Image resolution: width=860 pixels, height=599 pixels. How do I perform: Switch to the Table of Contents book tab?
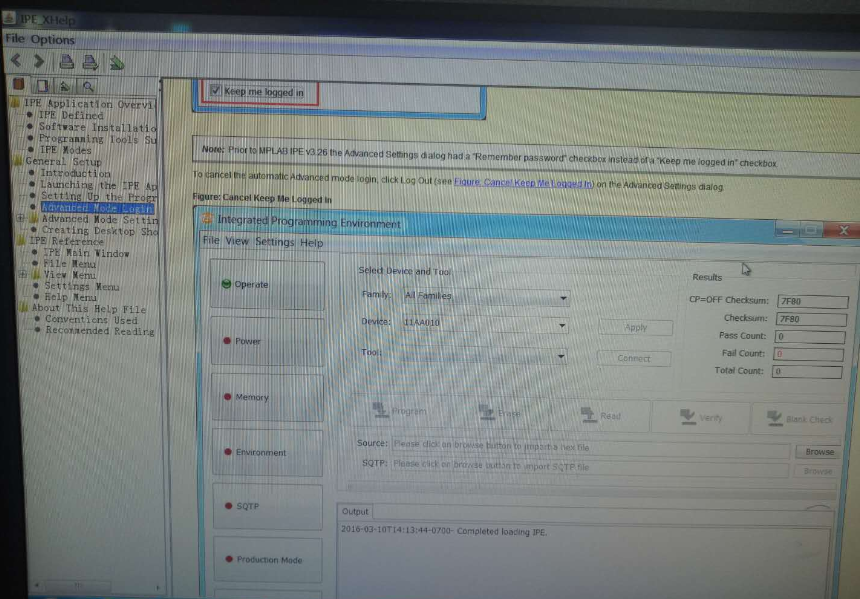(19, 84)
